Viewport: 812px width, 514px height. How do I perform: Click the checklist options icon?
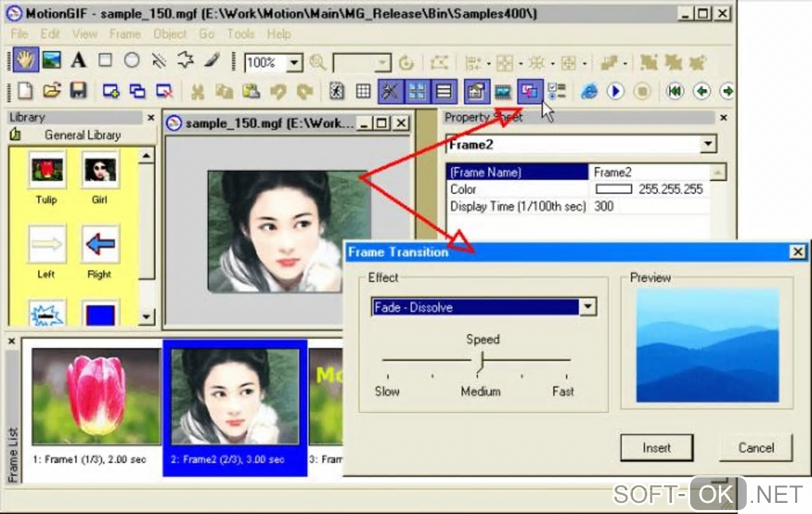[x=556, y=92]
